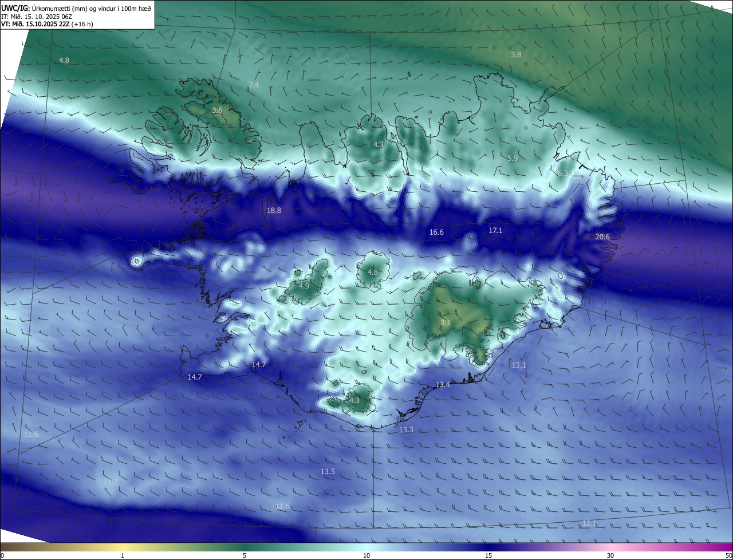Click the 13.1 value off the southeast coast
Image resolution: width=733 pixels, height=560 pixels.
point(518,365)
